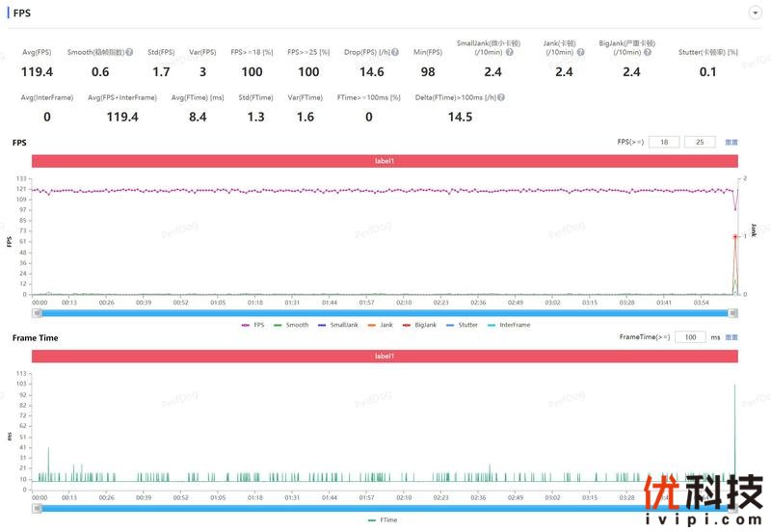Click the second FPS threshold field showing 25
The width and height of the screenshot is (771, 532).
700,142
